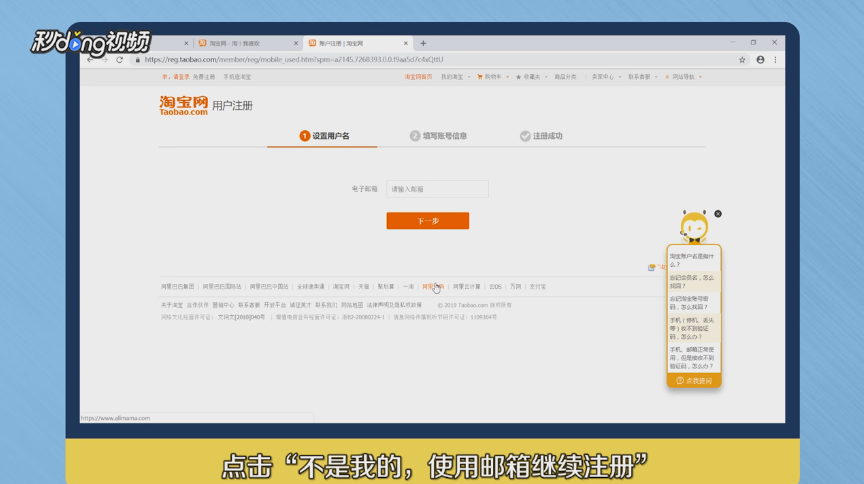Open footer link 聚划算
Viewport: 864px width, 484px height.
[x=386, y=287]
